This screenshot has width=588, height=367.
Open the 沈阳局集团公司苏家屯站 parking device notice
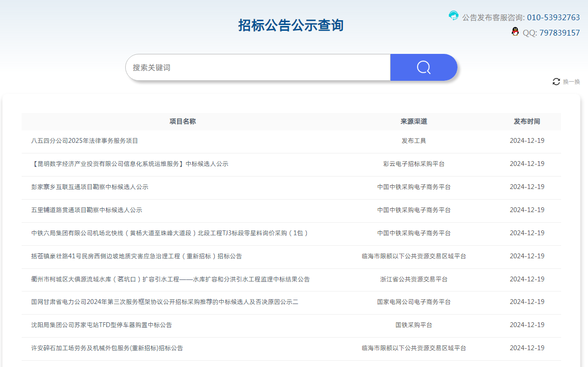[101, 325]
